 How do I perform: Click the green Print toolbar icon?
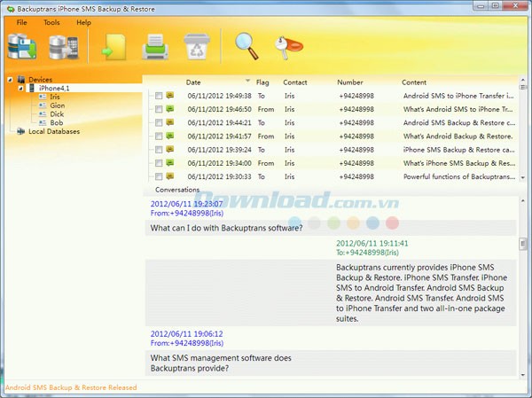[x=155, y=47]
